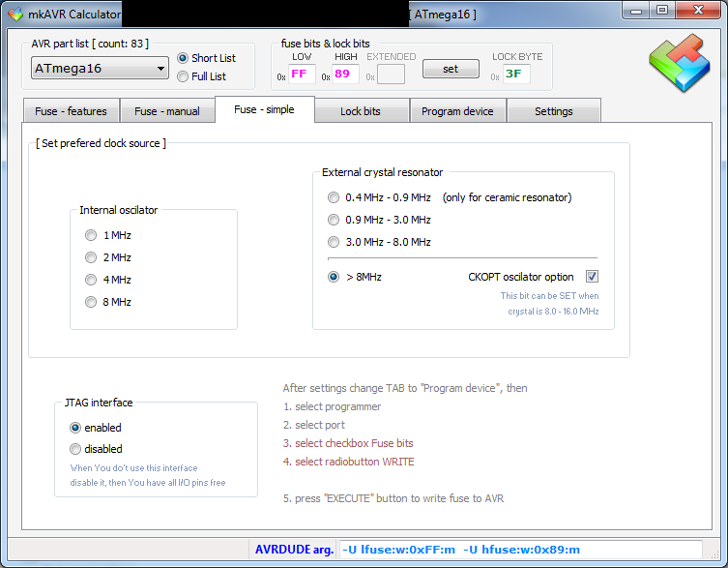Click the AVRDUDE arg. label
Image resolution: width=728 pixels, height=568 pixels.
click(x=294, y=550)
